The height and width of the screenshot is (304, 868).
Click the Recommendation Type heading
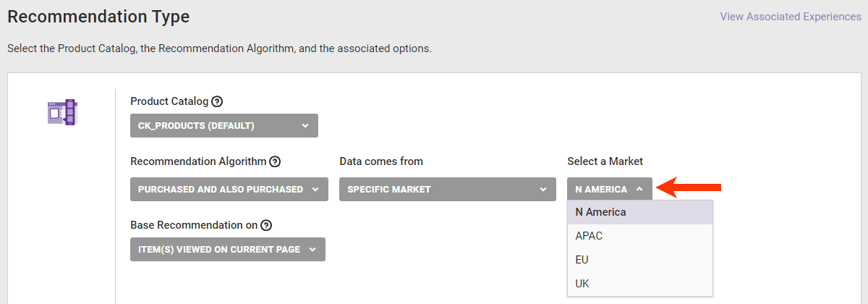98,17
